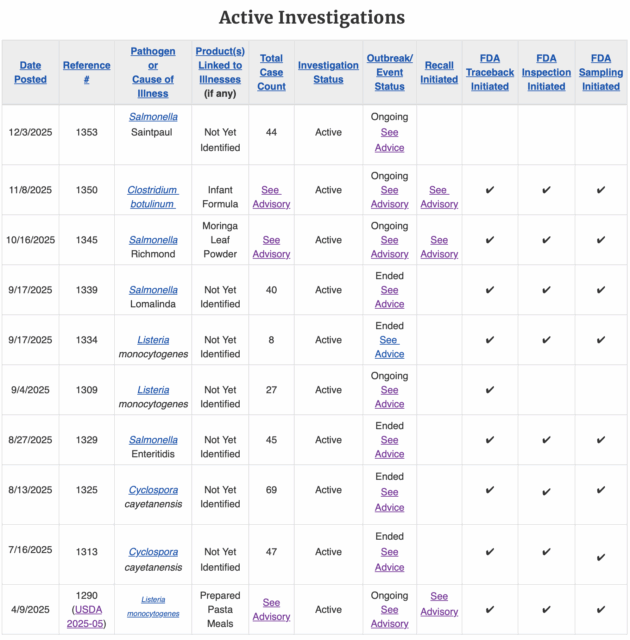Image resolution: width=630 pixels, height=640 pixels.
Task: Open Salmonella link in Saintpaul row
Action: pyautogui.click(x=153, y=117)
